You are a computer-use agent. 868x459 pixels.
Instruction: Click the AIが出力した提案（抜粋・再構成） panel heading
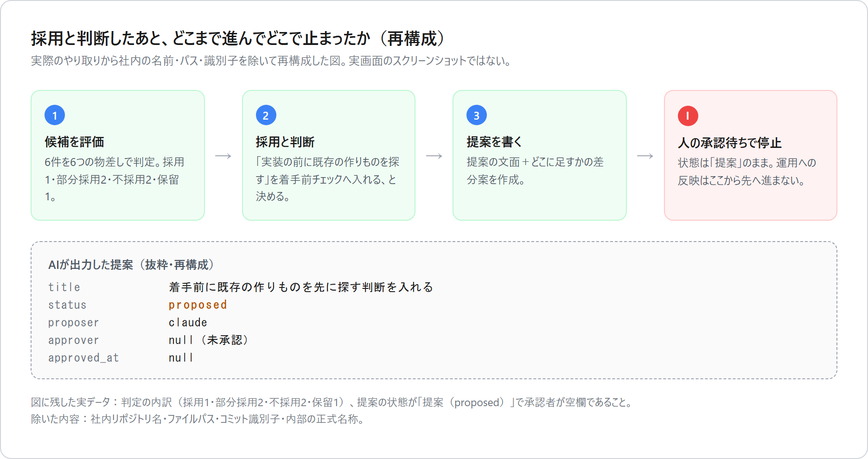coord(131,265)
